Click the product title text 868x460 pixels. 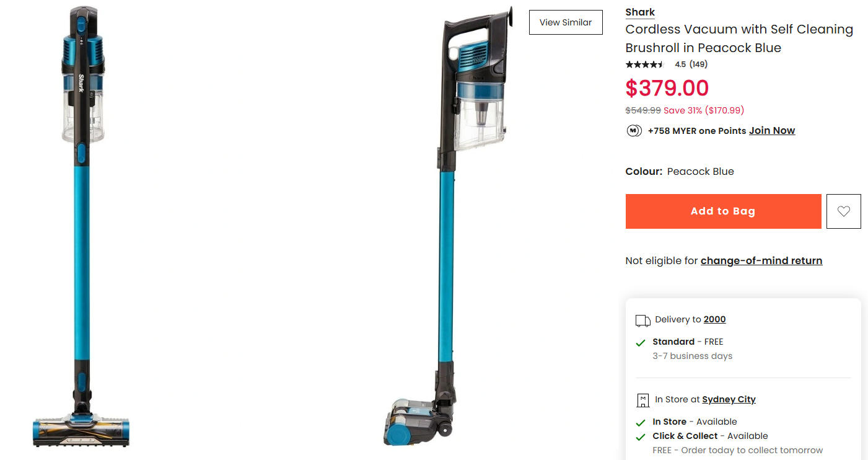point(739,38)
